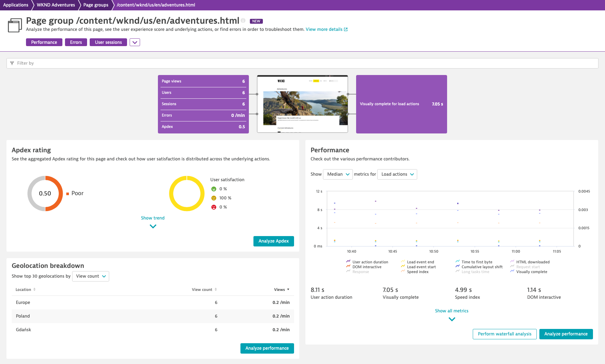Click the info icon beside the page group title
The width and height of the screenshot is (605, 364).
click(x=243, y=20)
